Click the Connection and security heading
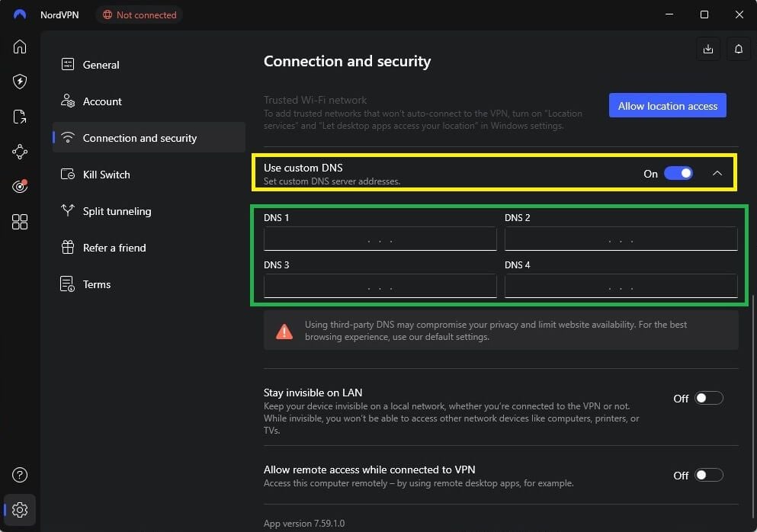This screenshot has width=757, height=532. (347, 61)
